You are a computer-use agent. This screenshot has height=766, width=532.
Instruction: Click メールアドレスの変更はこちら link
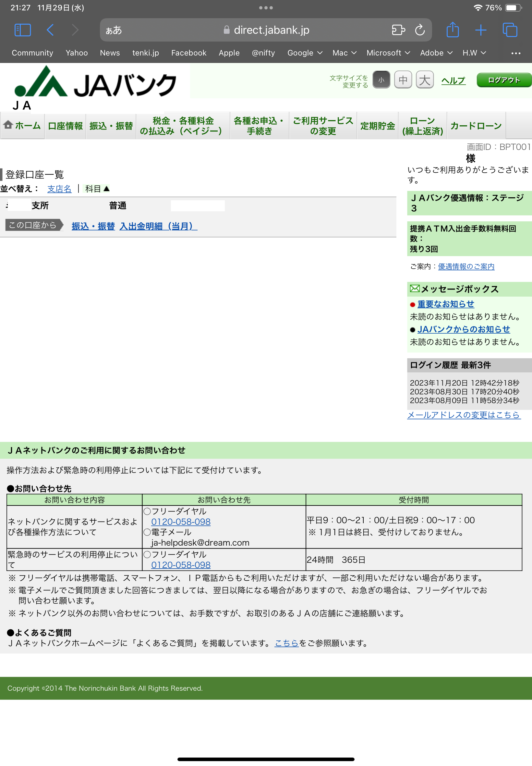coord(464,414)
